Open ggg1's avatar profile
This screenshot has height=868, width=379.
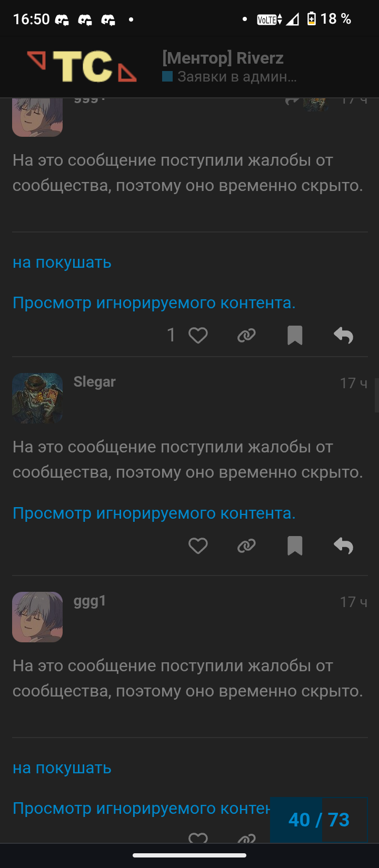click(37, 617)
